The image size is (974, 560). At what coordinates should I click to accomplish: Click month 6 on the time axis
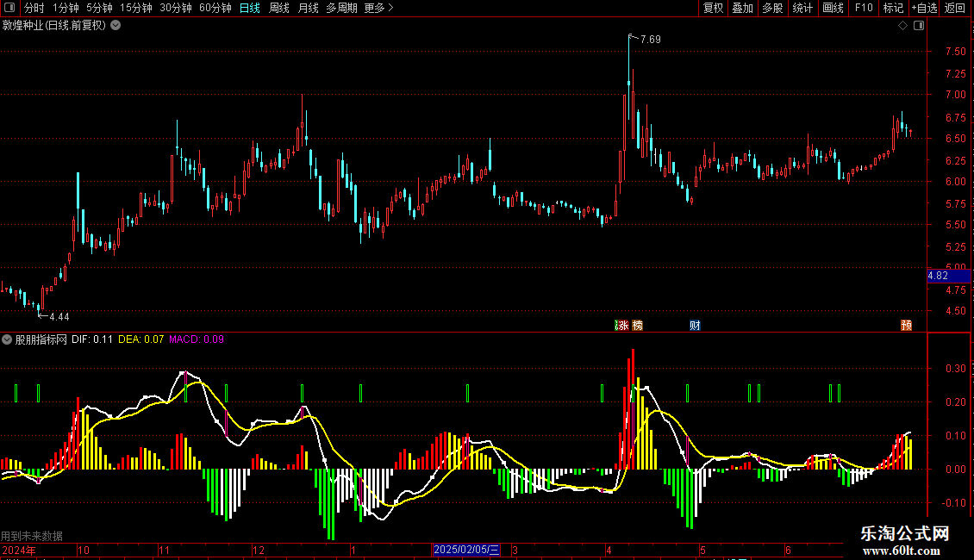788,550
